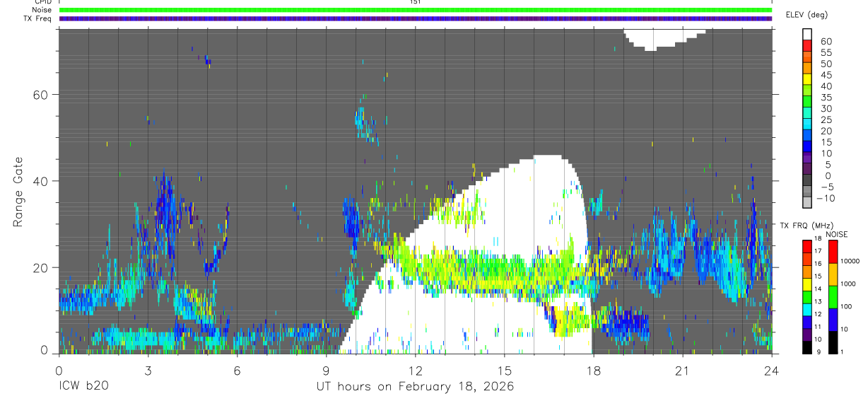868x401 pixels.
Task: Click the "Range Gate" y-axis label
Action: 19,192
